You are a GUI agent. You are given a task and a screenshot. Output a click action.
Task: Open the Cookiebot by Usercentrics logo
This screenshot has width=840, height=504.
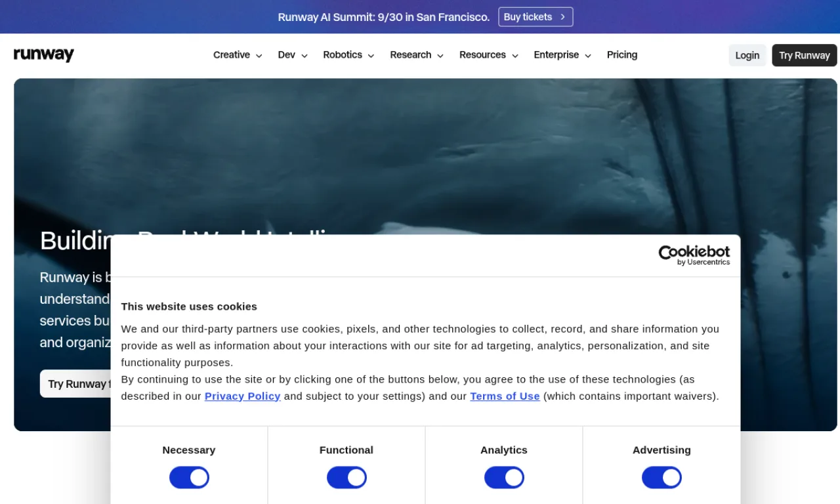tap(694, 255)
